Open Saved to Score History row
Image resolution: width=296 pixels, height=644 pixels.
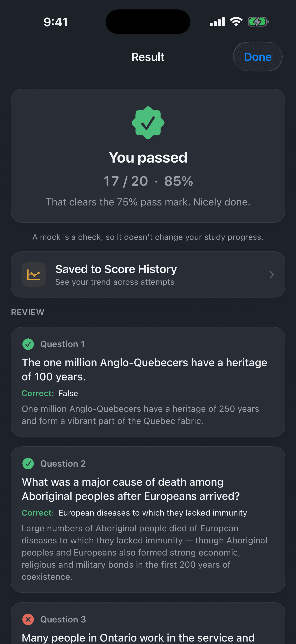[148, 274]
